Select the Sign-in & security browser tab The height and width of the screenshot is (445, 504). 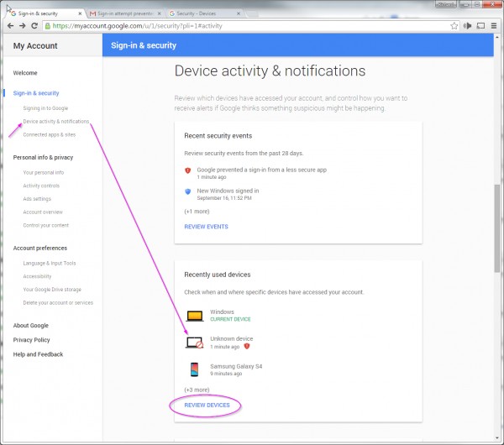(x=45, y=13)
